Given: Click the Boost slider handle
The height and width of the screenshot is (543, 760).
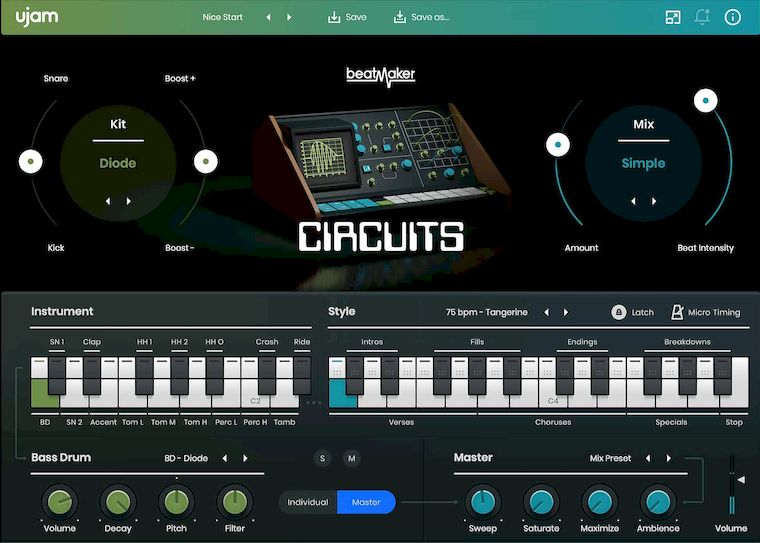Looking at the screenshot, I should [206, 161].
